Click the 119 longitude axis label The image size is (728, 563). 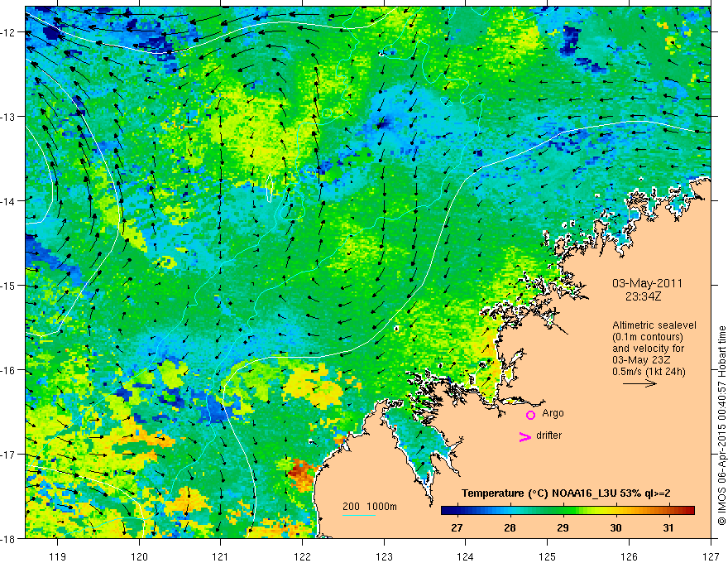click(x=58, y=556)
